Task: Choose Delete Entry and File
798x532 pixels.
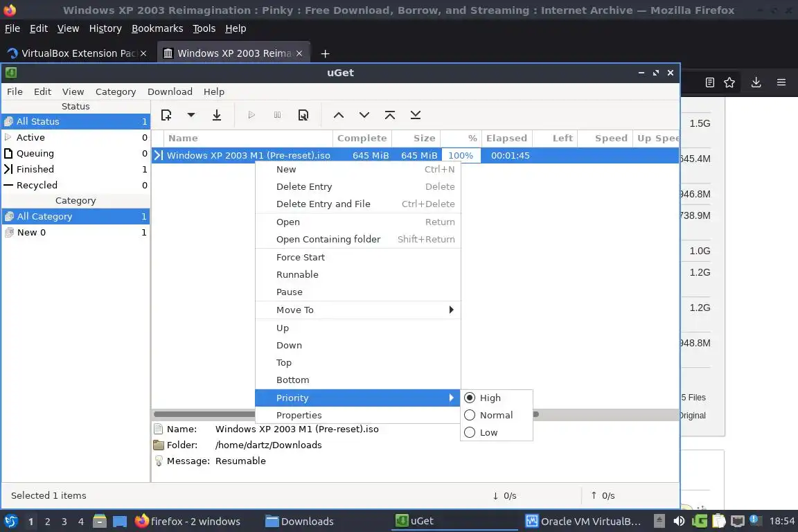Action: tap(357, 204)
